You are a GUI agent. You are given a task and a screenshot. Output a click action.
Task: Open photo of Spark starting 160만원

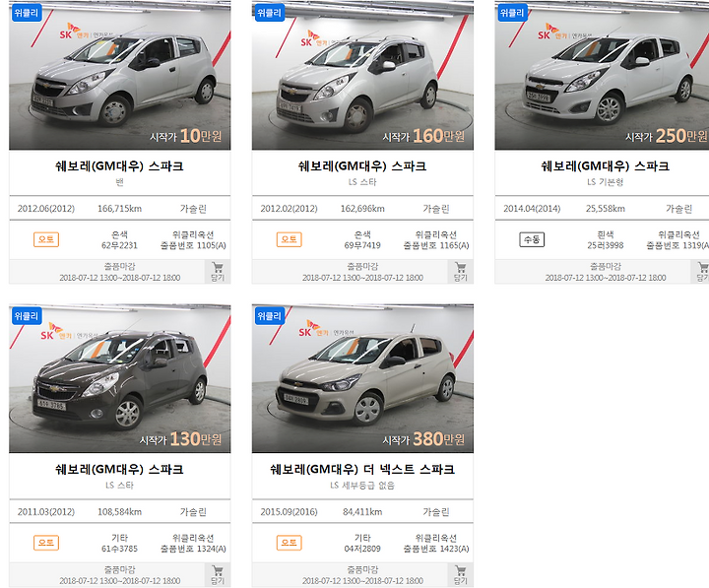pyautogui.click(x=362, y=75)
